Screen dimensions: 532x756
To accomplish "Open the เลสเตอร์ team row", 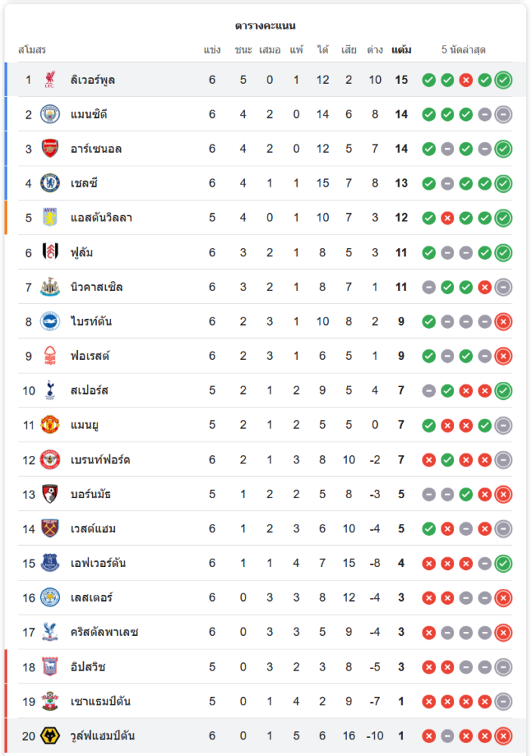I will (91, 598).
